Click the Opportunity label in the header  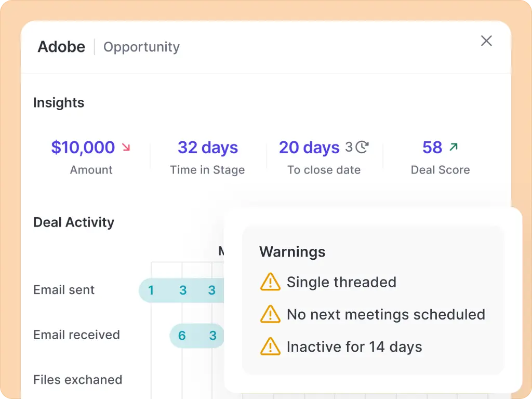(141, 47)
